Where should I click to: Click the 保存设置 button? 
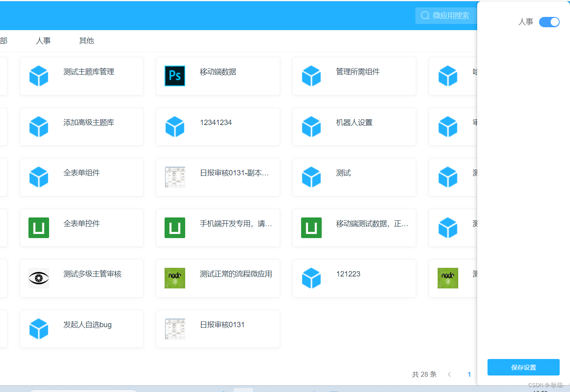(523, 367)
